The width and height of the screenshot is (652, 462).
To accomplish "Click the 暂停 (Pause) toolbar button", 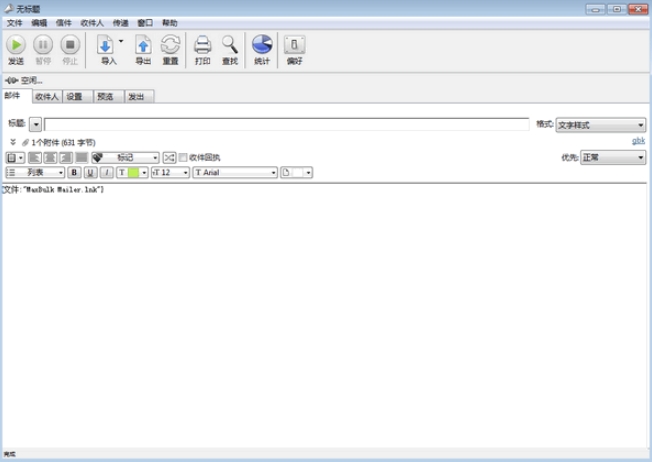I will [43, 49].
